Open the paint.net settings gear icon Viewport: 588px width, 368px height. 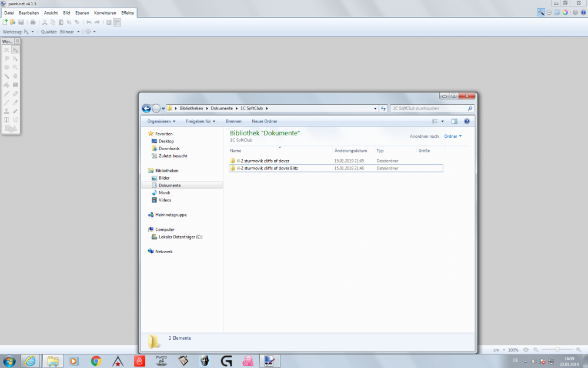pyautogui.click(x=574, y=12)
